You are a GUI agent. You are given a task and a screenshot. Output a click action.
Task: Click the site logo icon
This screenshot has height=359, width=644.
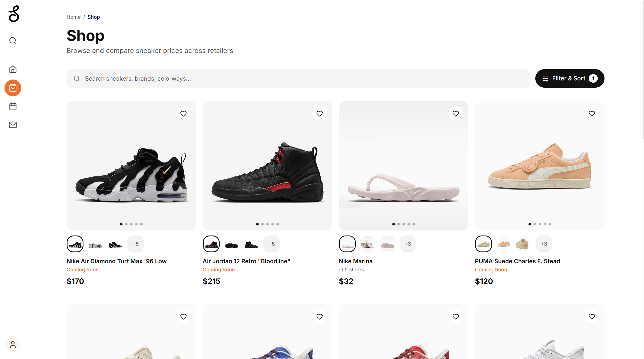14,14
